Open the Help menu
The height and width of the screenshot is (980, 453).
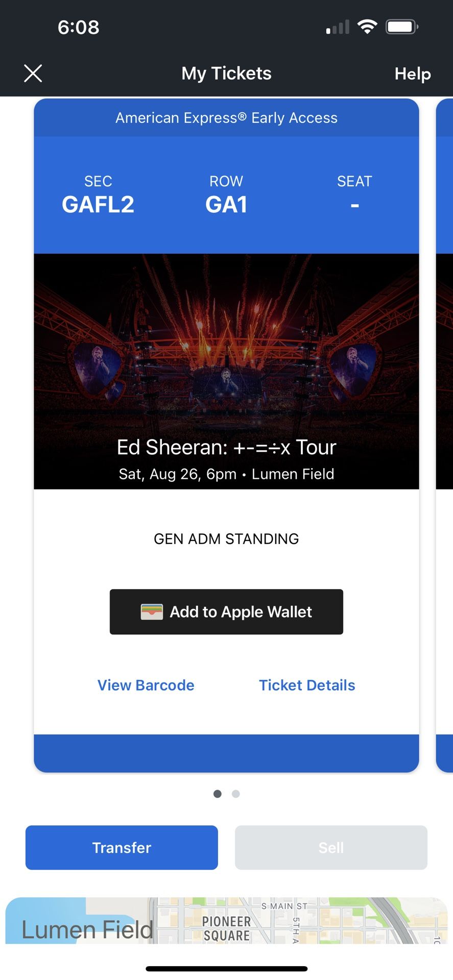(412, 74)
